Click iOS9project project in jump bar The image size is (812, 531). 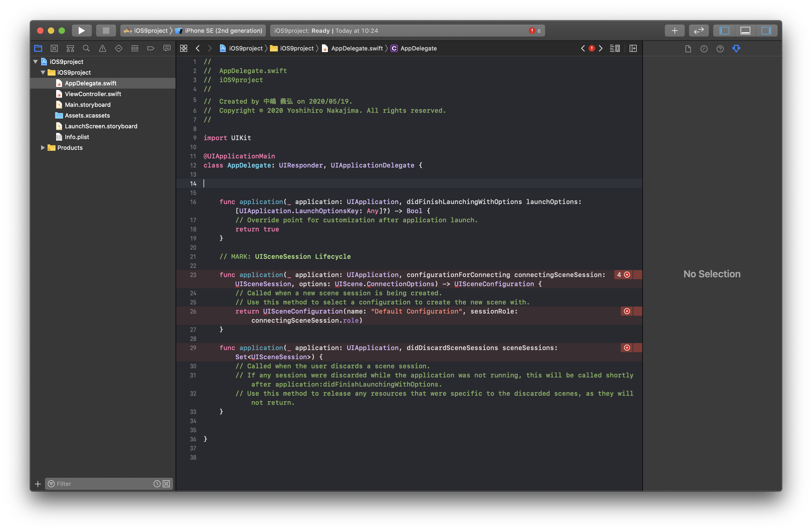click(x=241, y=48)
